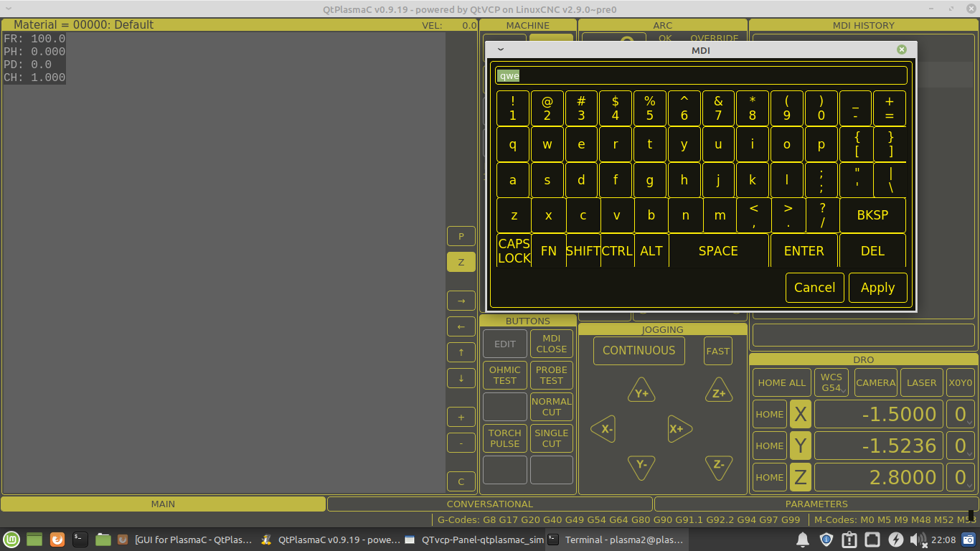The image size is (980, 551).
Task: Open X axis zero dropdown
Action: (x=961, y=414)
